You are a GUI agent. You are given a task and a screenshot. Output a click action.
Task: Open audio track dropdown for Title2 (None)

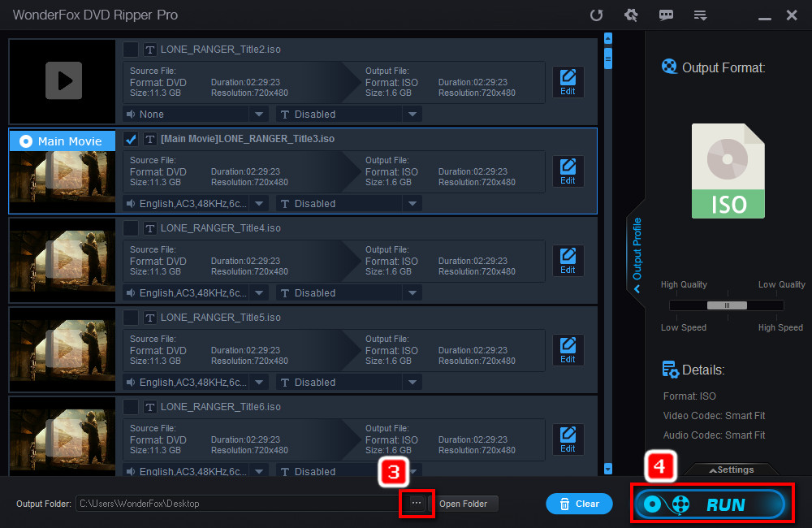259,114
